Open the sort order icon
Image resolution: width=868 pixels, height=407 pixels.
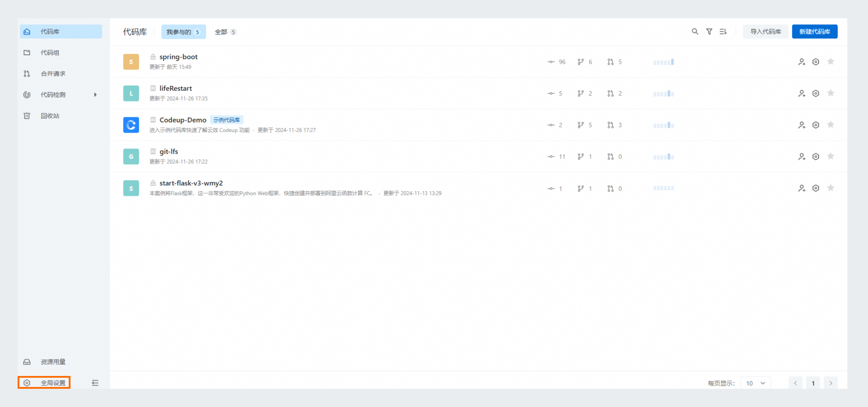tap(723, 32)
